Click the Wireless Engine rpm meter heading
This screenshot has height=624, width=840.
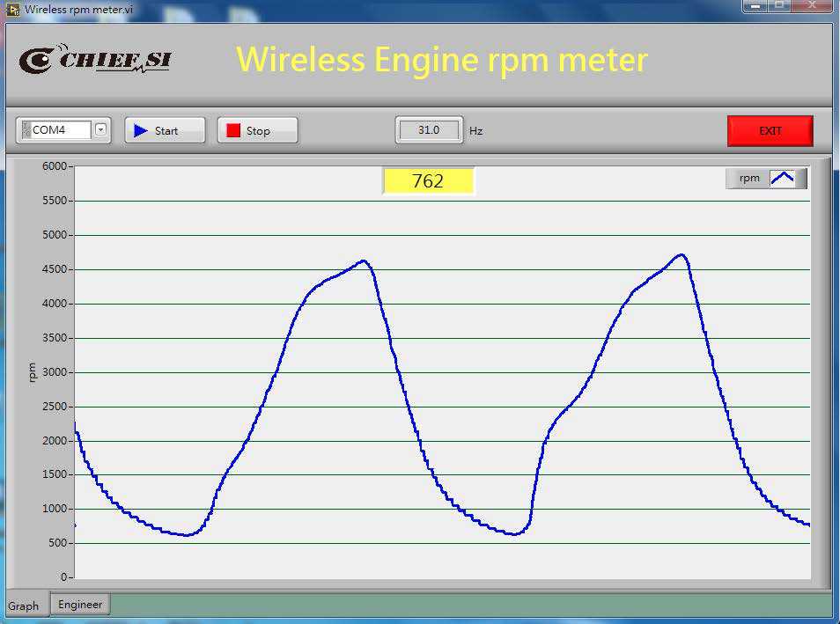(x=442, y=59)
